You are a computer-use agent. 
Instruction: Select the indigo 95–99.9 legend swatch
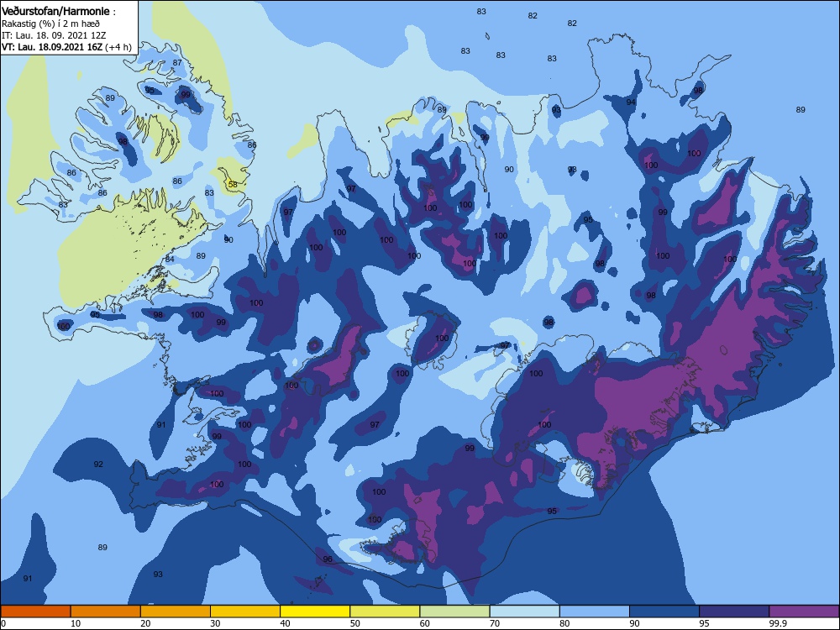[734, 612]
